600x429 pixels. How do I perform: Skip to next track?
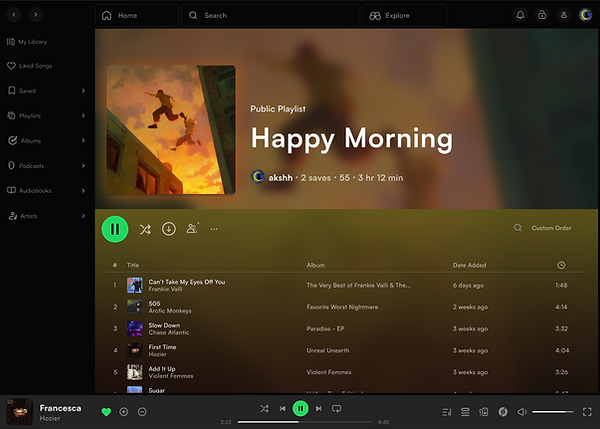pyautogui.click(x=318, y=409)
